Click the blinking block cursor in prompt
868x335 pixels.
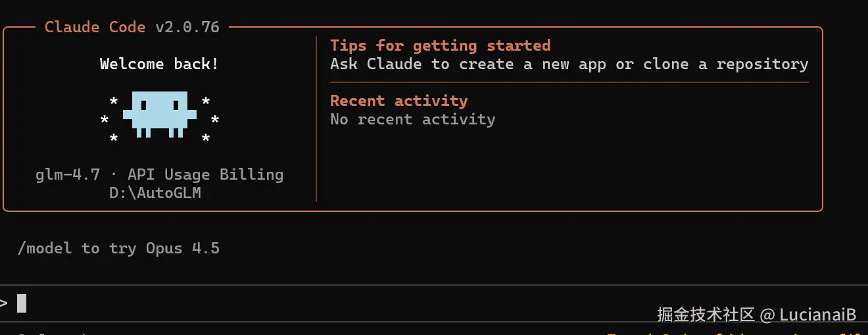(x=22, y=303)
